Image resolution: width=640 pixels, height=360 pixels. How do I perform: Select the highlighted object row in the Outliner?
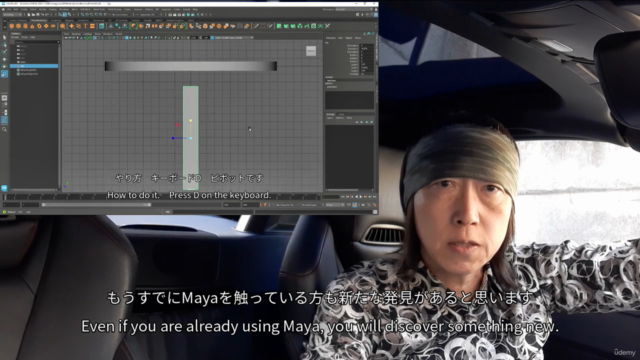(x=34, y=66)
